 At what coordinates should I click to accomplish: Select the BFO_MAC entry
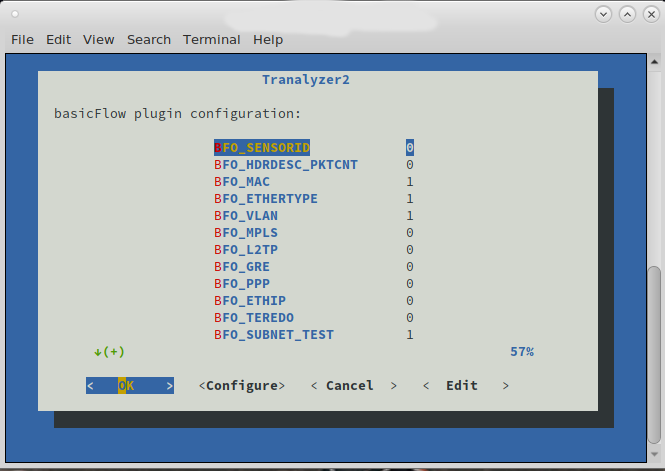(242, 181)
